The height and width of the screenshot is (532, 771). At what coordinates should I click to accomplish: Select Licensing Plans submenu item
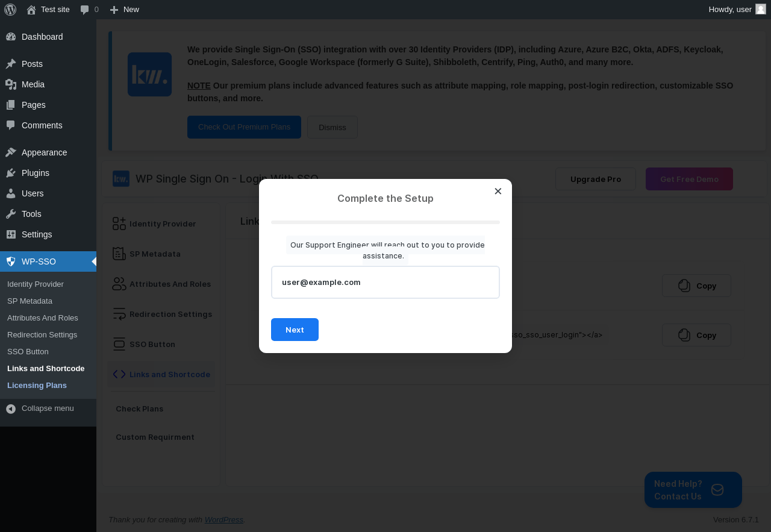pyautogui.click(x=37, y=385)
